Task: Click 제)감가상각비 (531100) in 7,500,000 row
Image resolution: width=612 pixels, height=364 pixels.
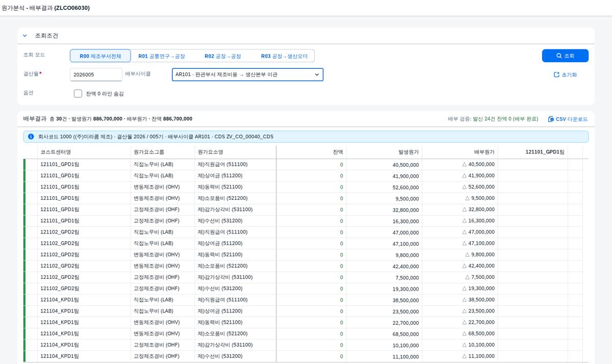Action: point(225,277)
